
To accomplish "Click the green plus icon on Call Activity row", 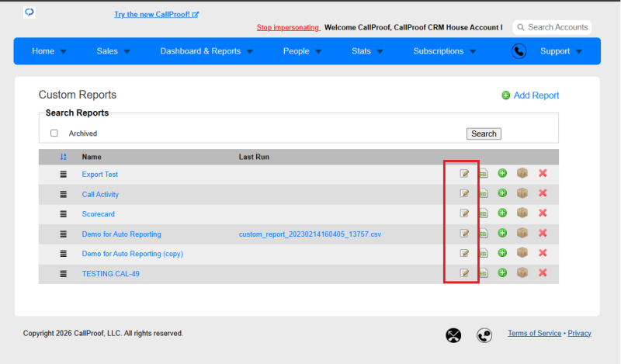I will (502, 193).
